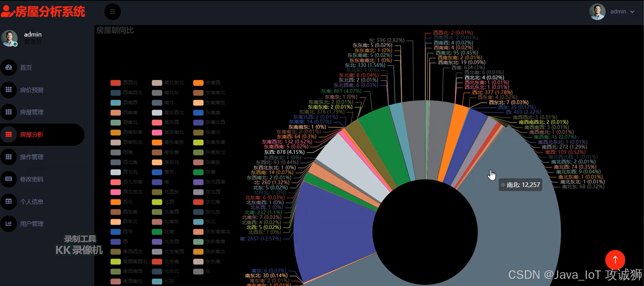Click the 西北北 light gray swatch
The height and width of the screenshot is (286, 644).
pos(115,172)
